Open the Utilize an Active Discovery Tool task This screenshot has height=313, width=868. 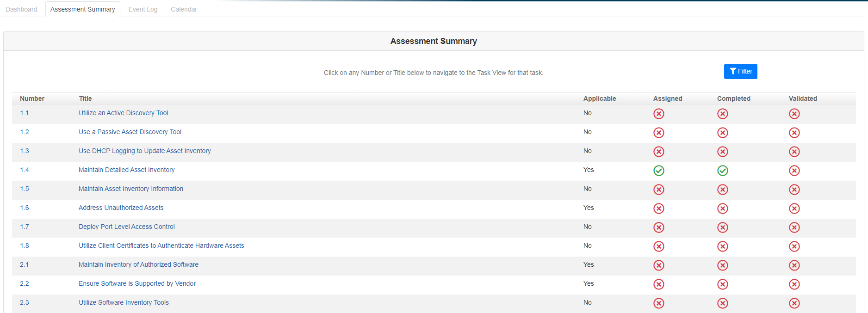pyautogui.click(x=123, y=113)
